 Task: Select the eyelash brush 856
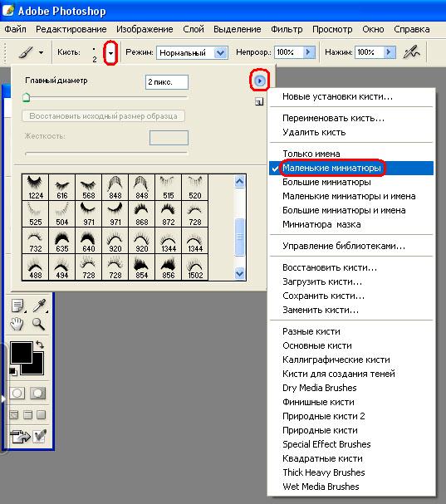(x=168, y=267)
